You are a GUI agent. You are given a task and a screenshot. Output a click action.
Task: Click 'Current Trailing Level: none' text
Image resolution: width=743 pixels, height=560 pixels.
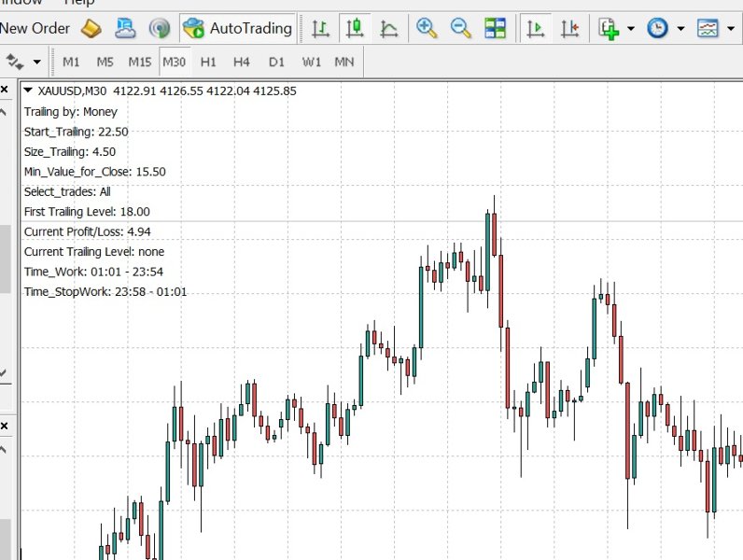pos(94,252)
